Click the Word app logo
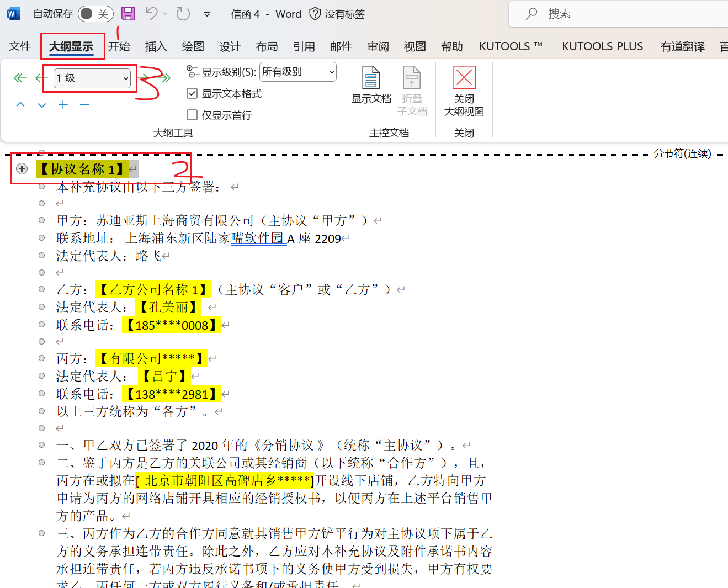The width and height of the screenshot is (728, 588). coord(14,14)
